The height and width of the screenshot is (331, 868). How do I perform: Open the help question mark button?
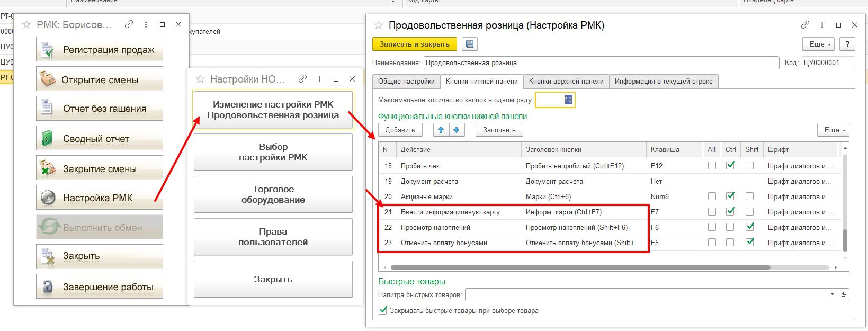point(847,44)
